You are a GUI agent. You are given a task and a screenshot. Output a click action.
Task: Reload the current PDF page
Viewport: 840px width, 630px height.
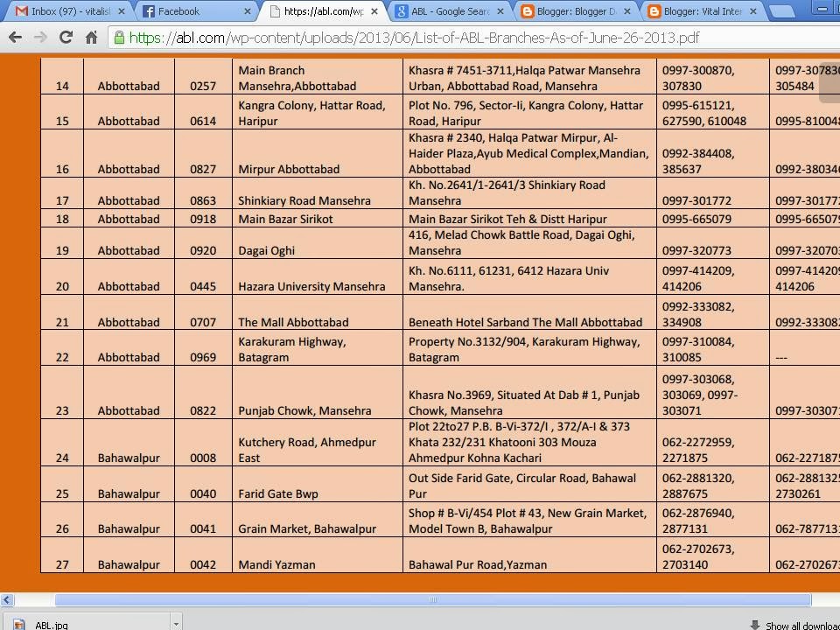point(66,38)
